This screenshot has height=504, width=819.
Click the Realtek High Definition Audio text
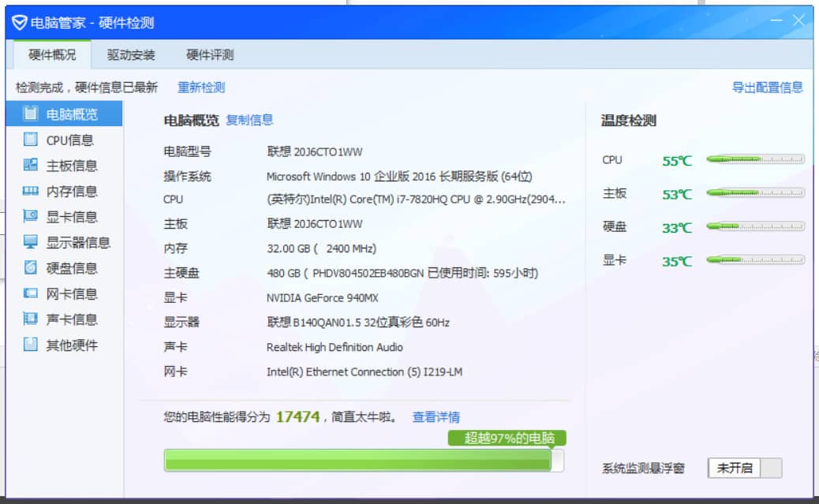click(x=335, y=347)
